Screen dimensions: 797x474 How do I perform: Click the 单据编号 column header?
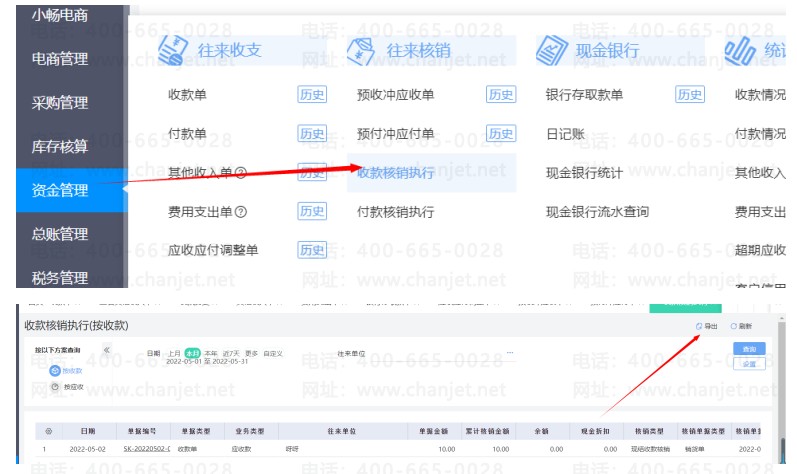(142, 431)
